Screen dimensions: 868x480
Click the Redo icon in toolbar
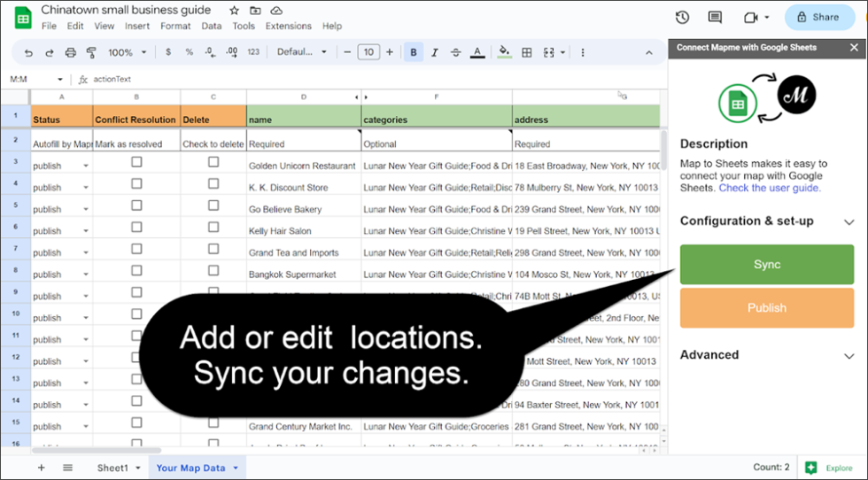click(x=50, y=52)
